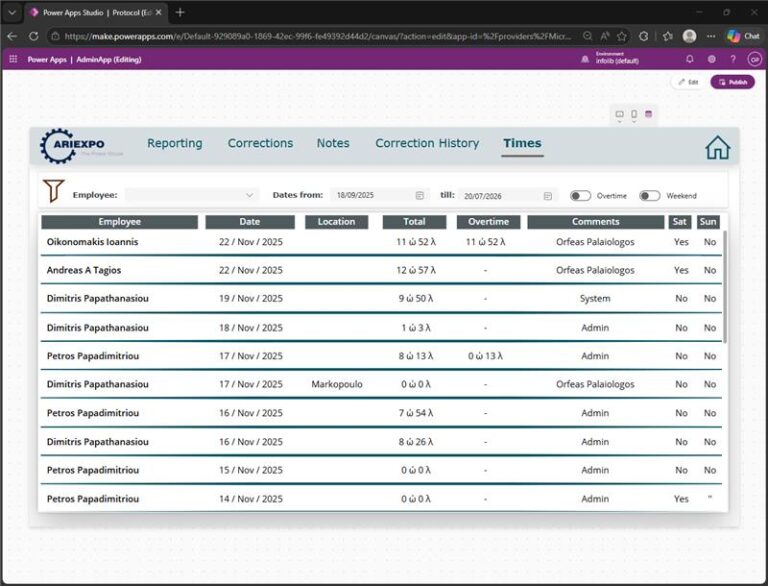Click Markopoulo location cell
Image resolution: width=768 pixels, height=586 pixels.
click(337, 384)
